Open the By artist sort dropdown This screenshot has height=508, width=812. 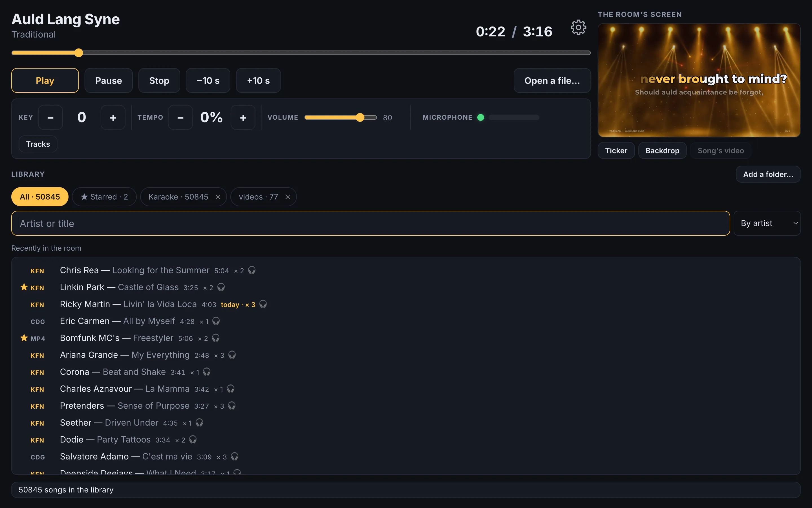click(767, 224)
